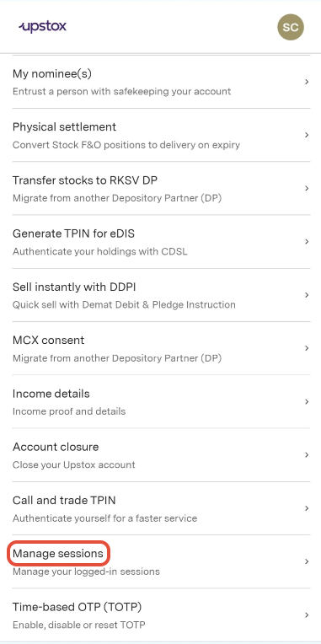Click the Upstox logo
This screenshot has height=644, width=321.
tap(42, 27)
